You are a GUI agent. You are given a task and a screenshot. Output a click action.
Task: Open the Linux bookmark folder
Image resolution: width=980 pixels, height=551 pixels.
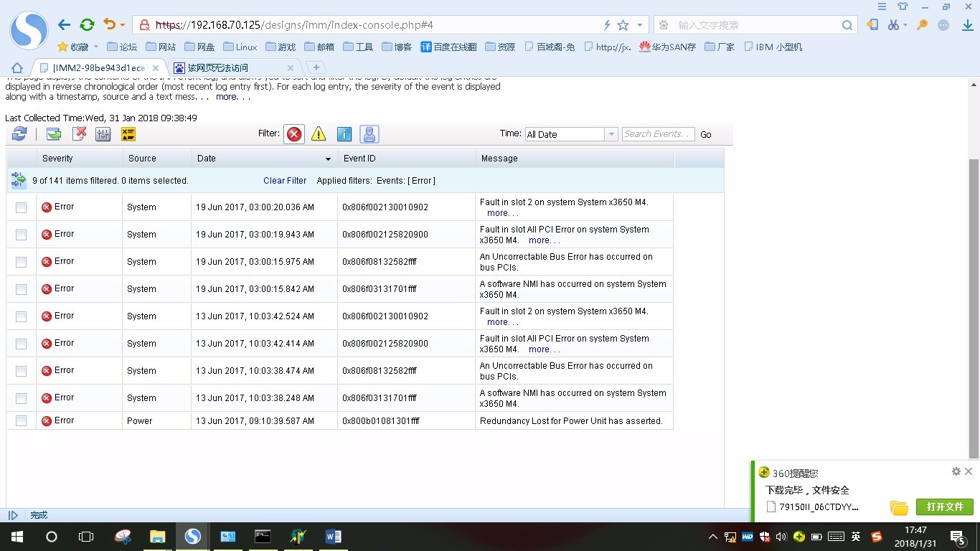(x=240, y=47)
